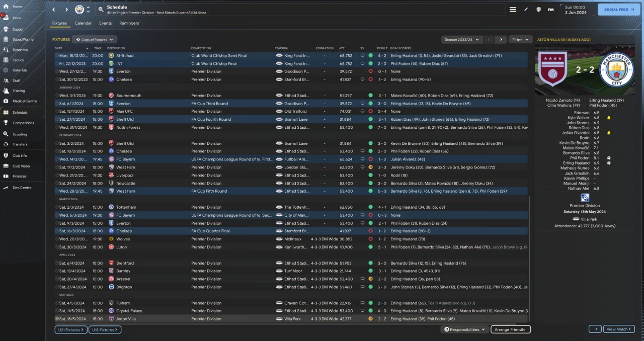Go forward with the right navigation arrow
644x341 pixels.
pos(66,10)
